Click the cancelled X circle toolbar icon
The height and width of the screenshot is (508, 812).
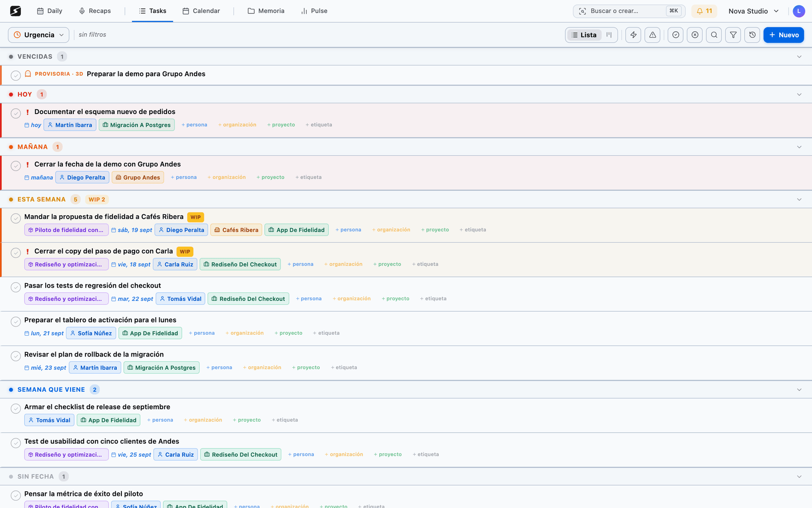695,35
